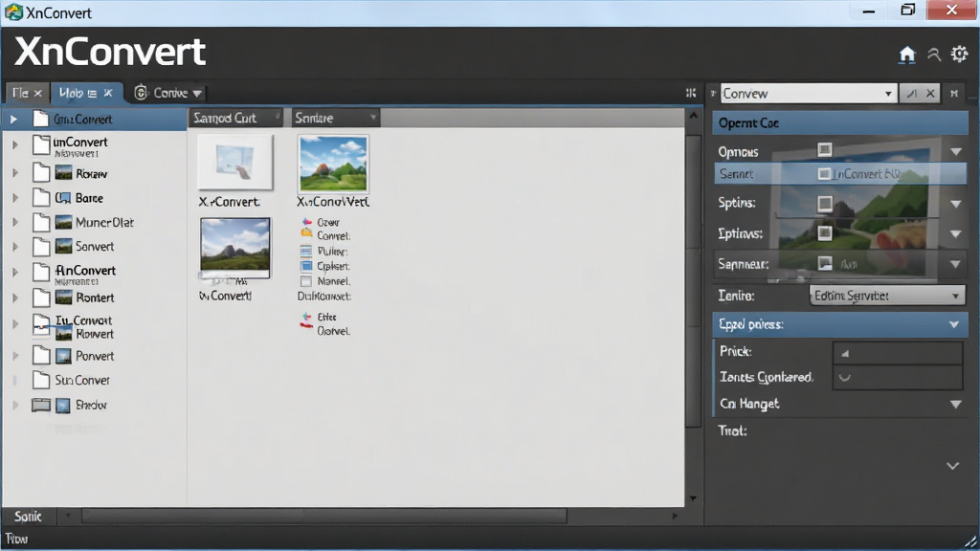Toggle the 'Sepnneus' checkbox

[x=825, y=264]
